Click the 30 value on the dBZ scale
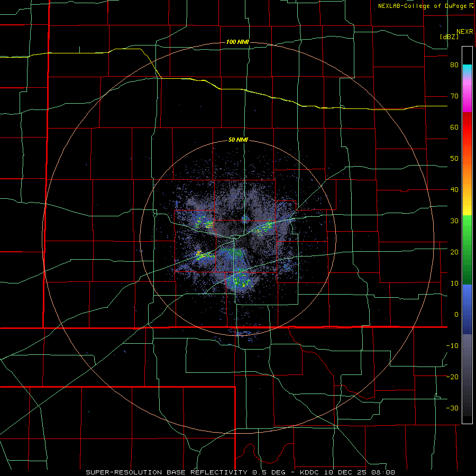This screenshot has width=476, height=476. (x=454, y=221)
